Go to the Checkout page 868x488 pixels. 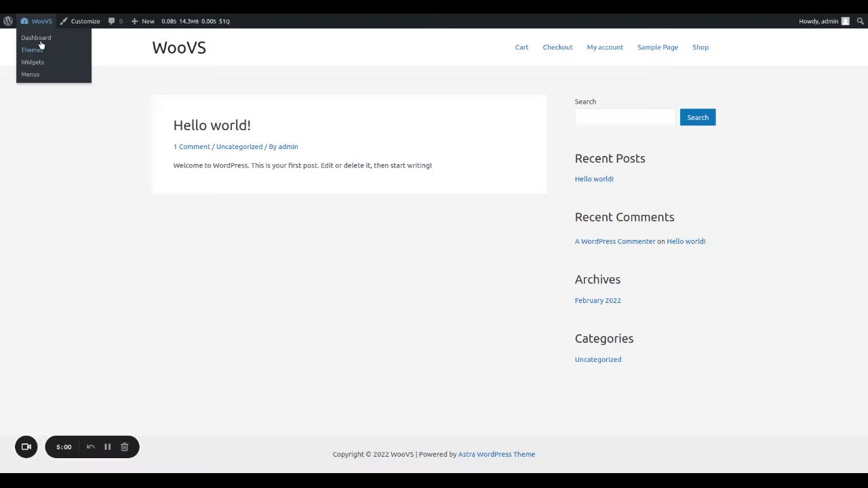[557, 47]
